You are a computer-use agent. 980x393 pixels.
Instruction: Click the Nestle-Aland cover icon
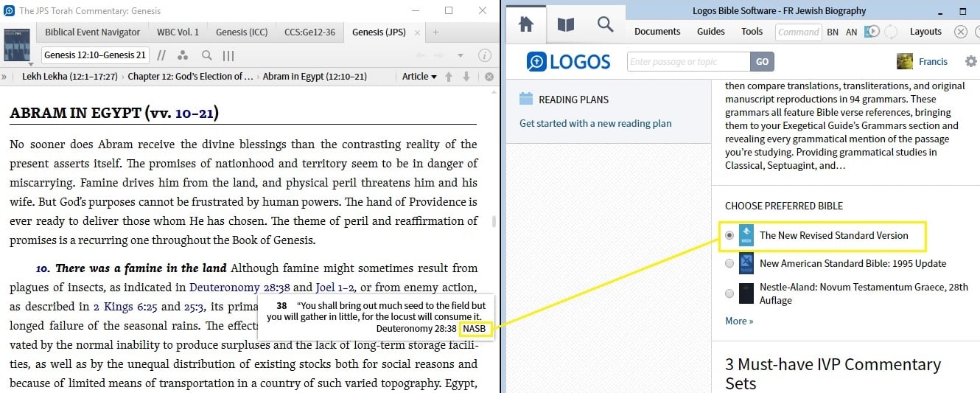point(746,293)
